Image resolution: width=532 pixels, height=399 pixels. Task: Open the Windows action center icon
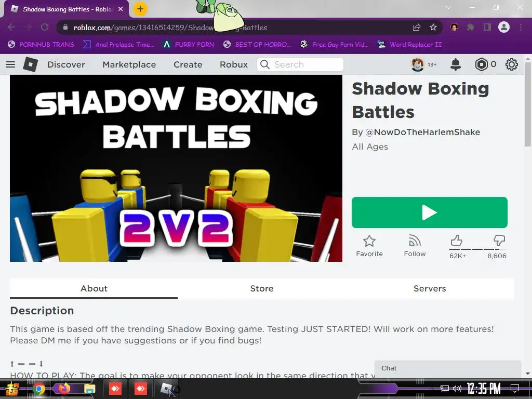[x=515, y=389]
